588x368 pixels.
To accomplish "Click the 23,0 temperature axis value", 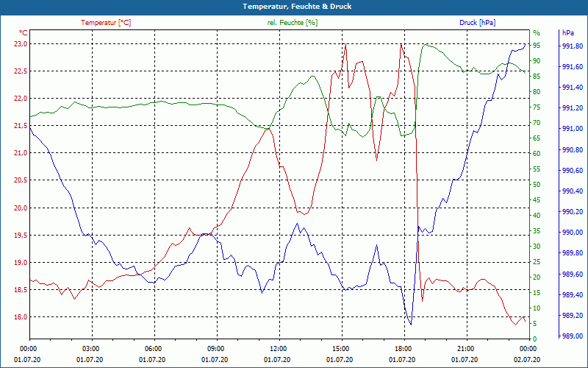I will 21,44.
